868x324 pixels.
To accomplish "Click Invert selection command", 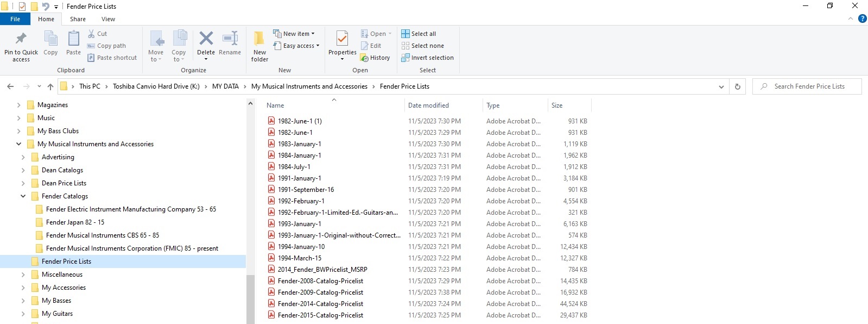I will [427, 58].
